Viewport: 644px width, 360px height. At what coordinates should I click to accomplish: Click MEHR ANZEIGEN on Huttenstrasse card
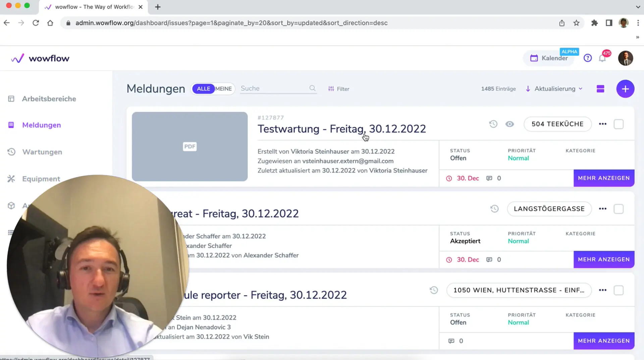point(604,341)
